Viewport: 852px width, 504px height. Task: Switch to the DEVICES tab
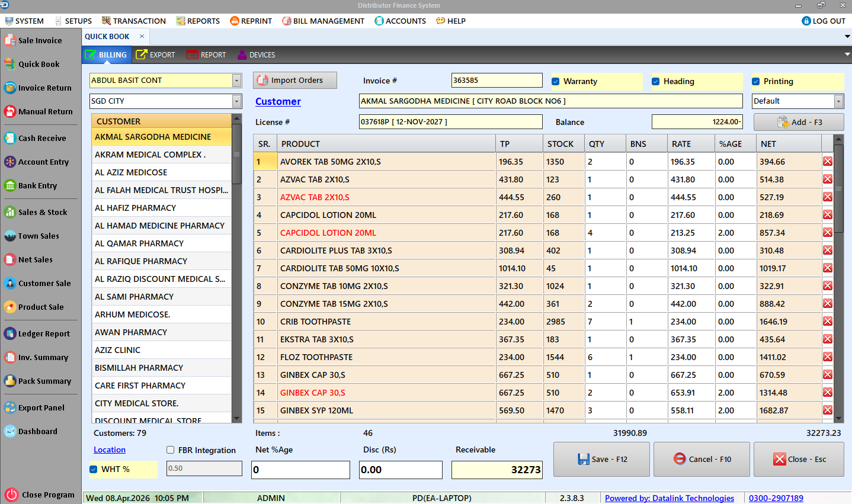[257, 54]
